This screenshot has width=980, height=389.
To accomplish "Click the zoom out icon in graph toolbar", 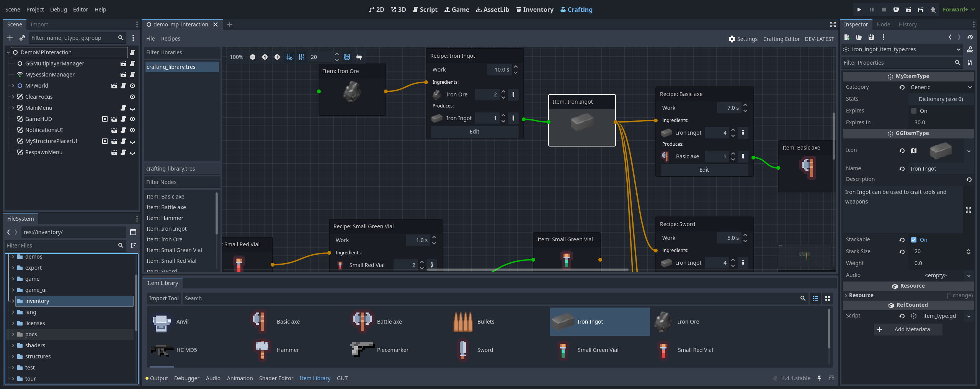I will [x=252, y=57].
